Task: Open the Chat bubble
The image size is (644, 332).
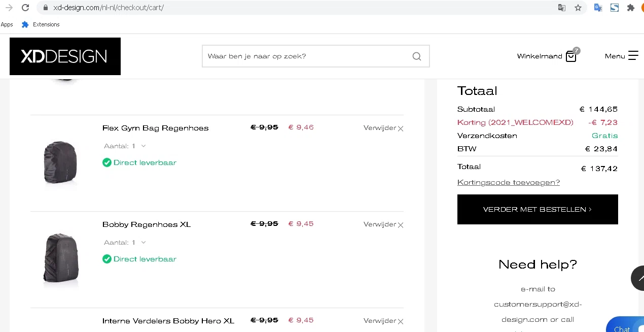Action: [x=625, y=325]
